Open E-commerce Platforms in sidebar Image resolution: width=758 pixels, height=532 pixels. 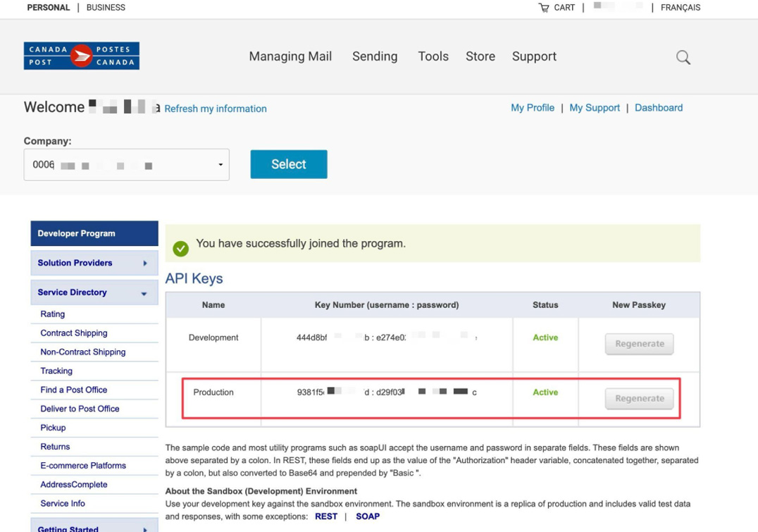83,465
